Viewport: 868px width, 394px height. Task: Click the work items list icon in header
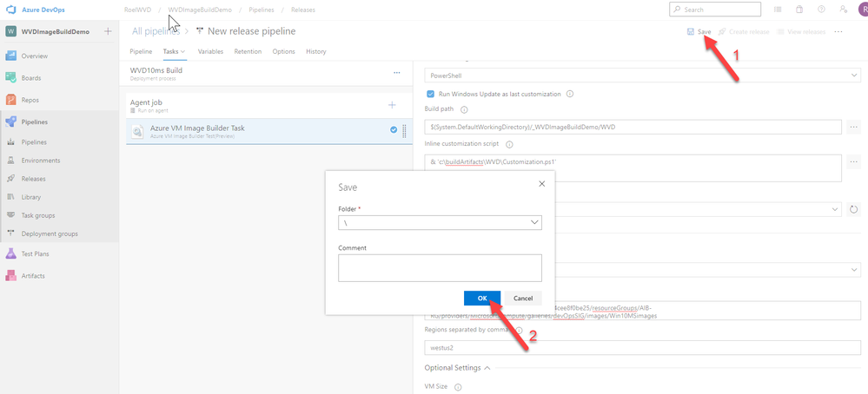(x=778, y=10)
